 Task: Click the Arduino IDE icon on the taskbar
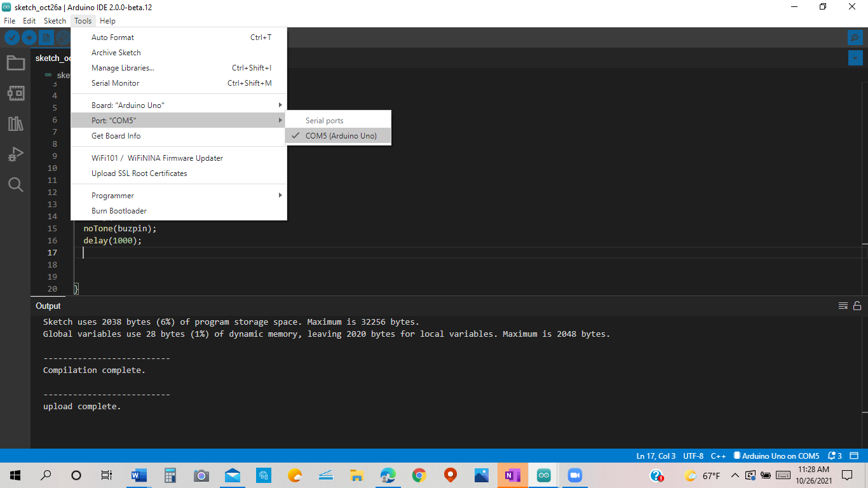[543, 475]
